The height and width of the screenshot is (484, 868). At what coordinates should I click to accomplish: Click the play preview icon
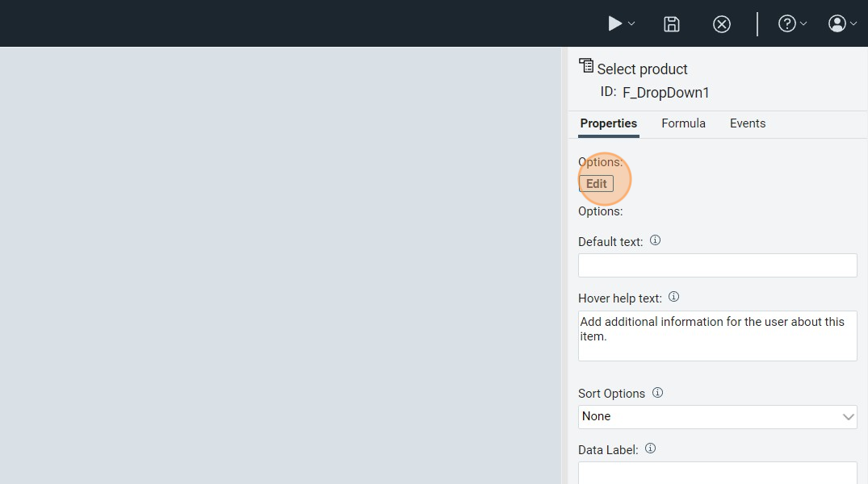click(x=615, y=24)
